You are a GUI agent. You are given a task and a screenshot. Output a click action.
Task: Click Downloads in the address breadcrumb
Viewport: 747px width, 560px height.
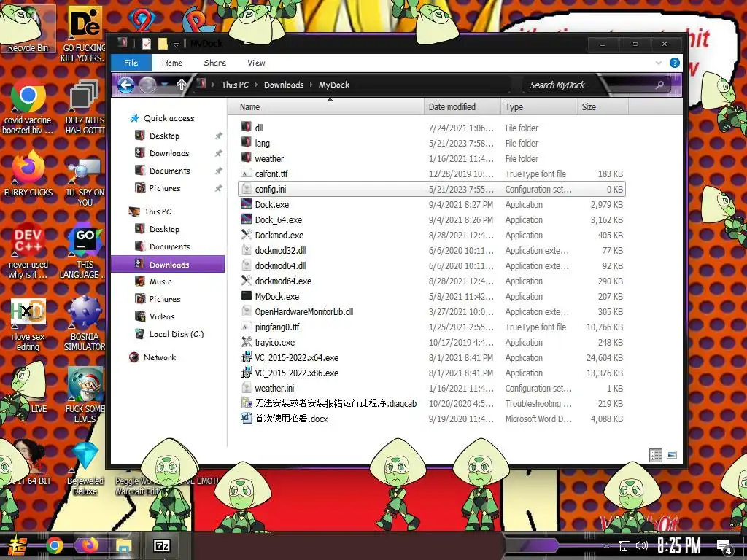pos(284,85)
